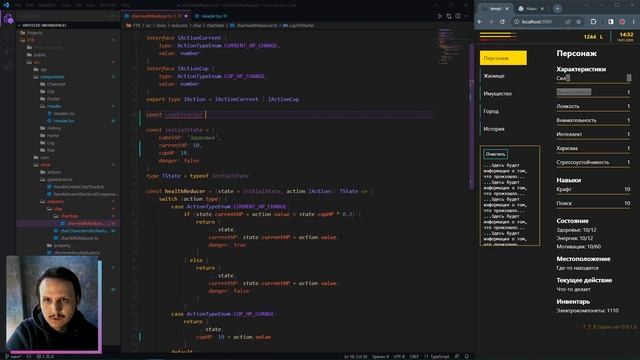Collapse the store folder
640x360 pixels.
45,165
